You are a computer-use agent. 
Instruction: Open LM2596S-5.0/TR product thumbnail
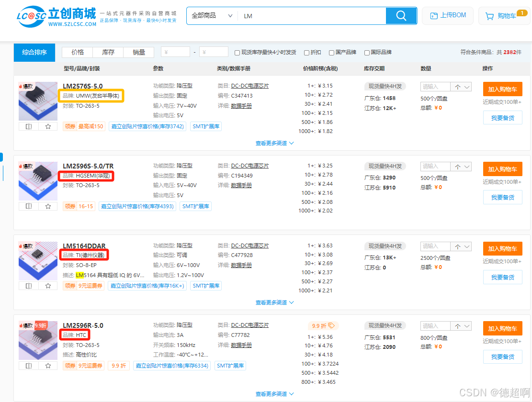tap(38, 181)
